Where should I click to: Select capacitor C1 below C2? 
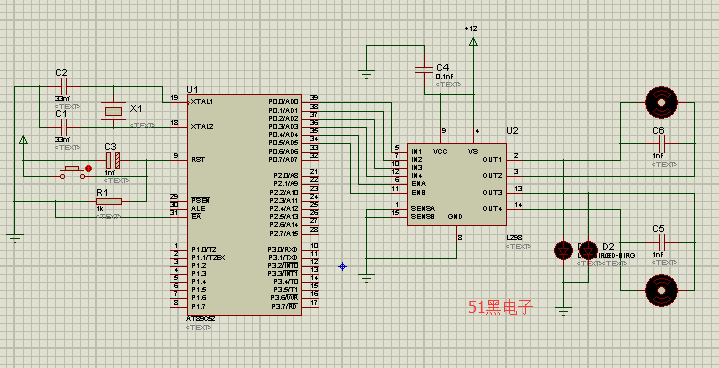coord(64,127)
